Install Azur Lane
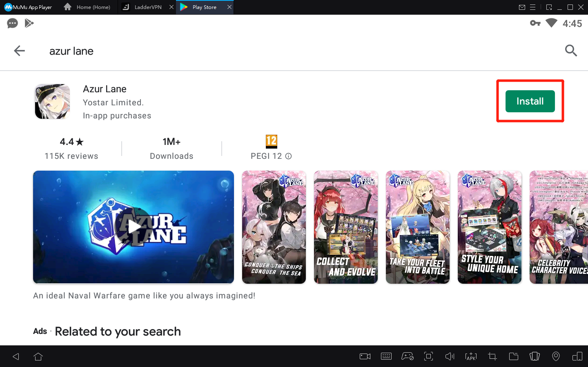588x367 pixels. pos(530,101)
